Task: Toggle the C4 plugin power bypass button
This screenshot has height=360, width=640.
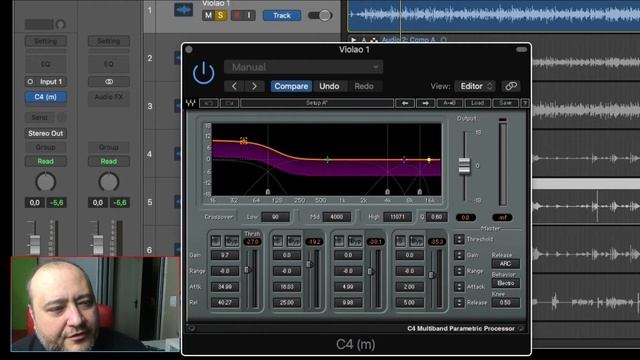Action: [203, 73]
